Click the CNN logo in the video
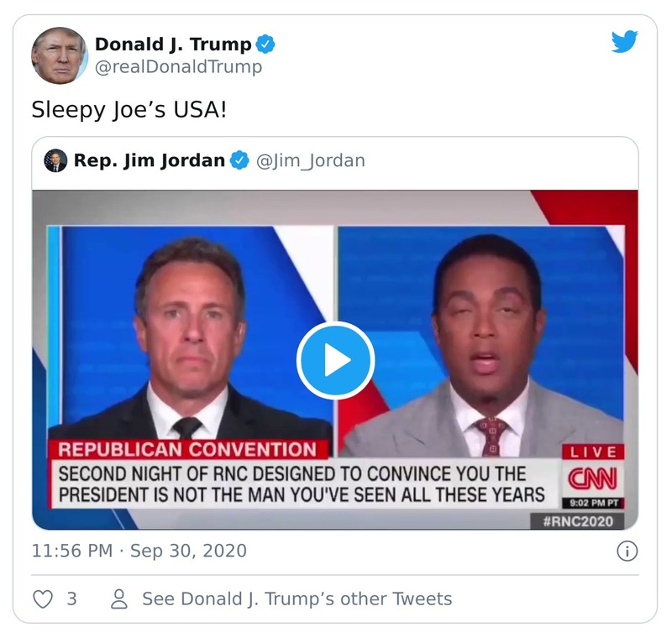The width and height of the screenshot is (672, 643). point(592,476)
